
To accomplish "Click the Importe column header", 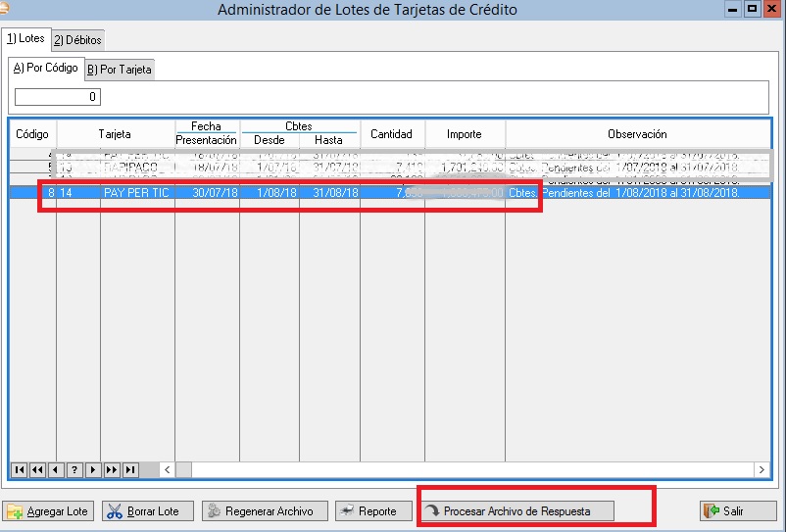I will (x=464, y=134).
